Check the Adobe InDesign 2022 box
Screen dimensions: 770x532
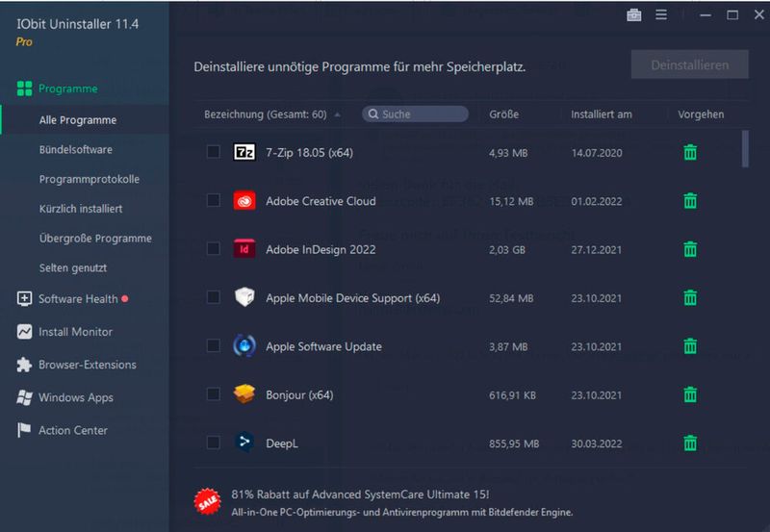(213, 248)
